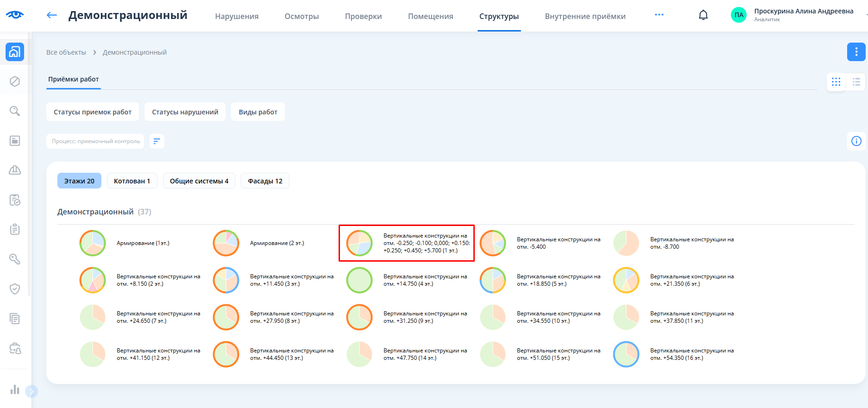Switch to list view layout
The image size is (868, 408).
(x=856, y=82)
